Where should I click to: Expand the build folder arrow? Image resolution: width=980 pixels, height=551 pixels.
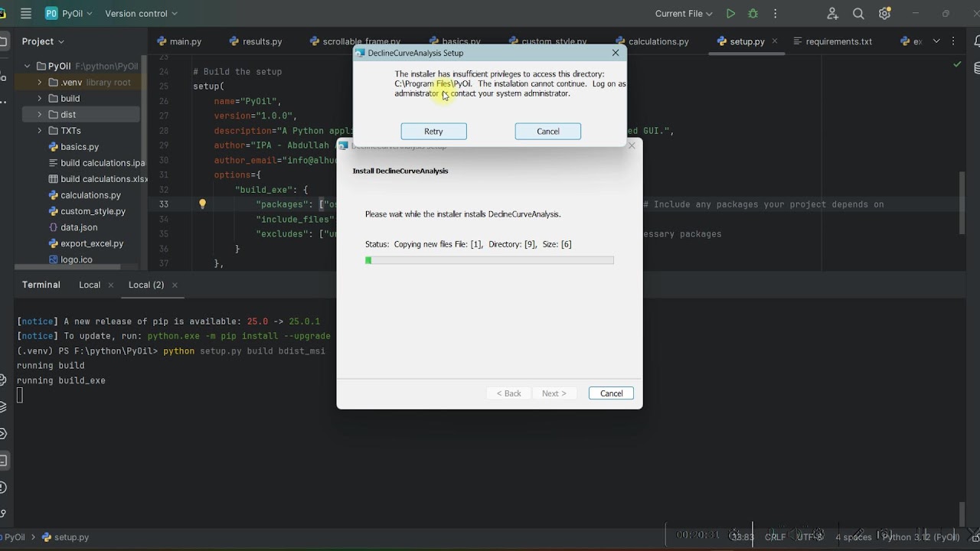40,98
